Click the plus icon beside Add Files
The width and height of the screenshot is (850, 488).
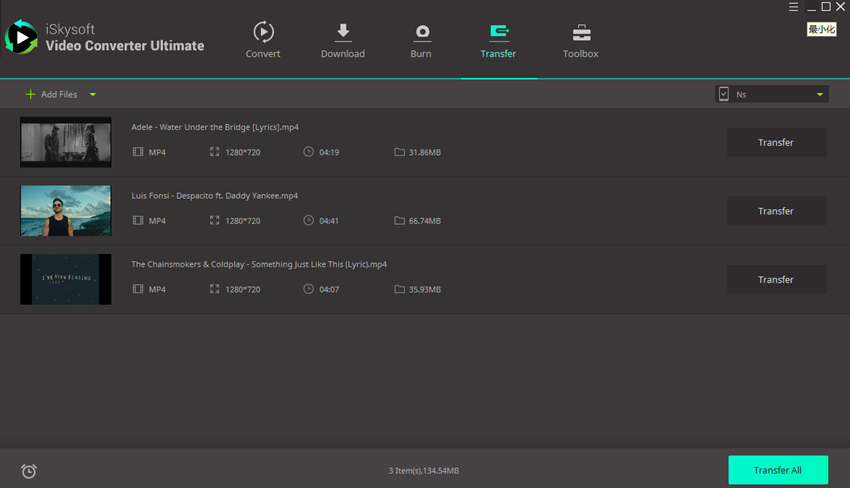[30, 94]
